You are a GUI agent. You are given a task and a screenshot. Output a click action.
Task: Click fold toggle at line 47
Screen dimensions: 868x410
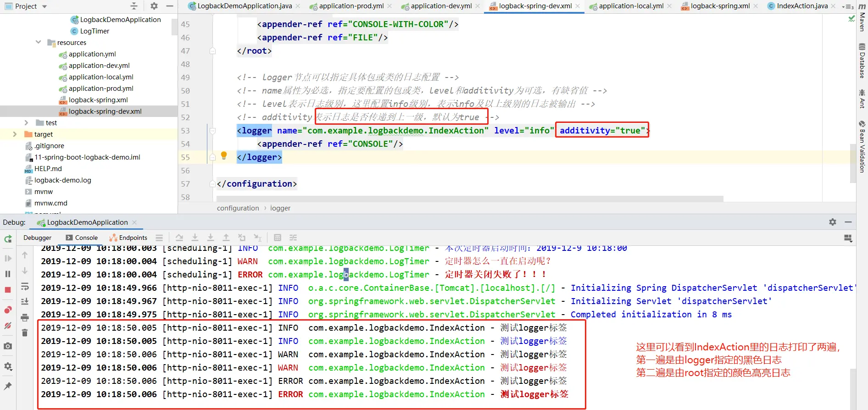tap(213, 51)
